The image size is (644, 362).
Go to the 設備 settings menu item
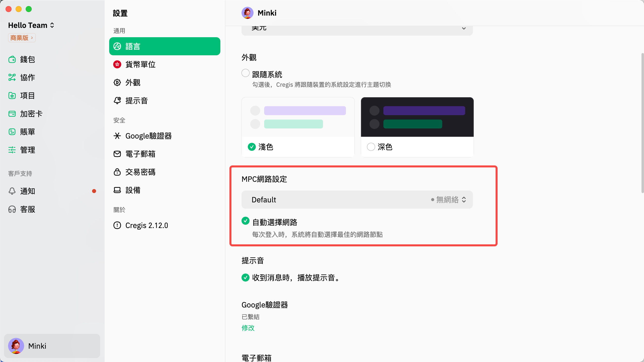point(133,190)
